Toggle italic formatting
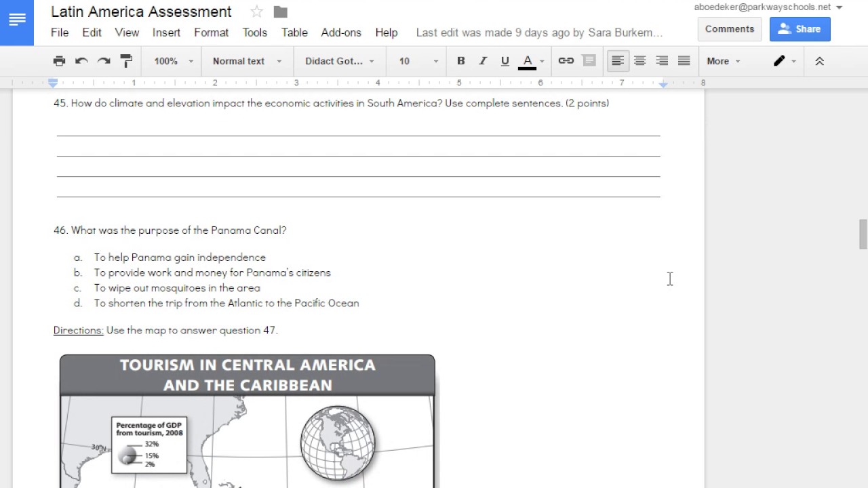This screenshot has width=868, height=488. pyautogui.click(x=483, y=61)
